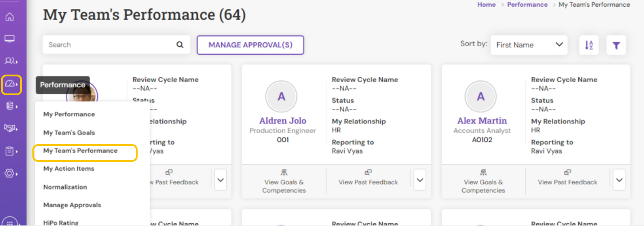Click page title 'My Team's Performance (64)'
The image size is (644, 226).
pyautogui.click(x=144, y=15)
